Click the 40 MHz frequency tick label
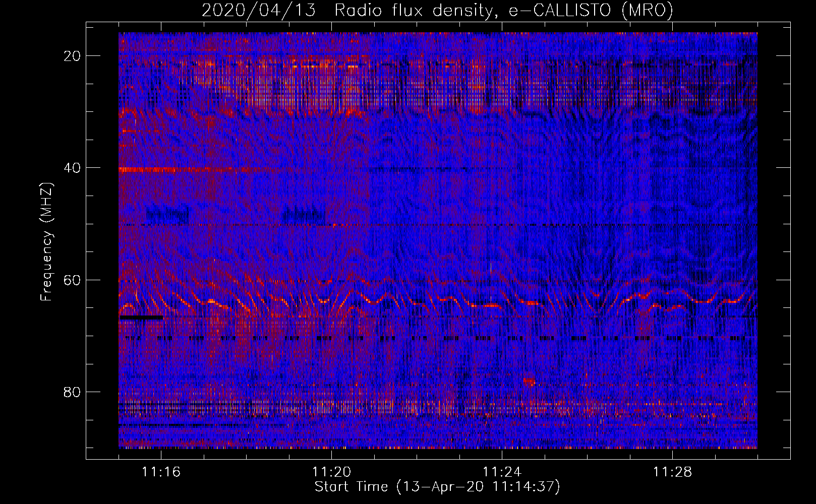 (x=73, y=168)
